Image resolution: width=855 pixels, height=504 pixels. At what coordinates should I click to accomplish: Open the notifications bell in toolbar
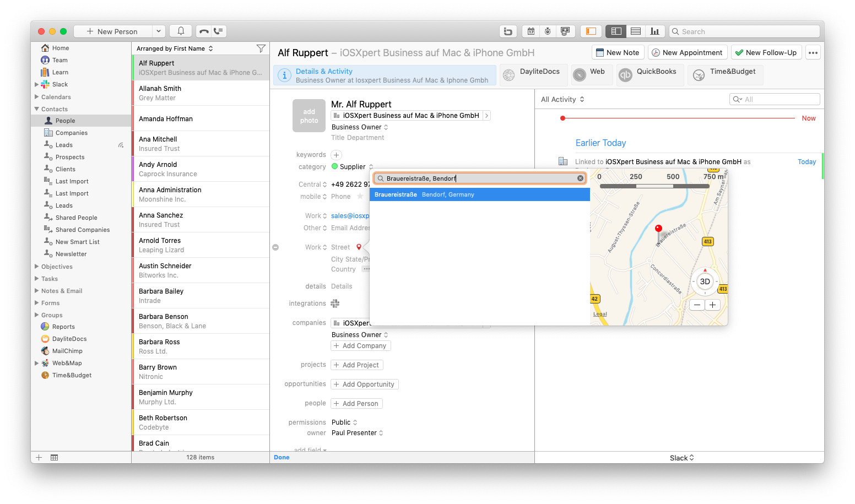(x=181, y=31)
